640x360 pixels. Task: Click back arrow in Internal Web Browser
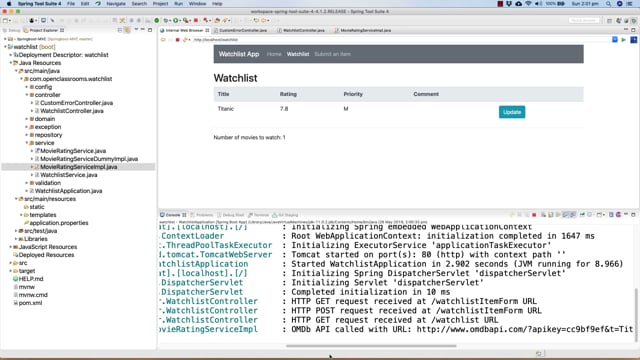[163, 40]
